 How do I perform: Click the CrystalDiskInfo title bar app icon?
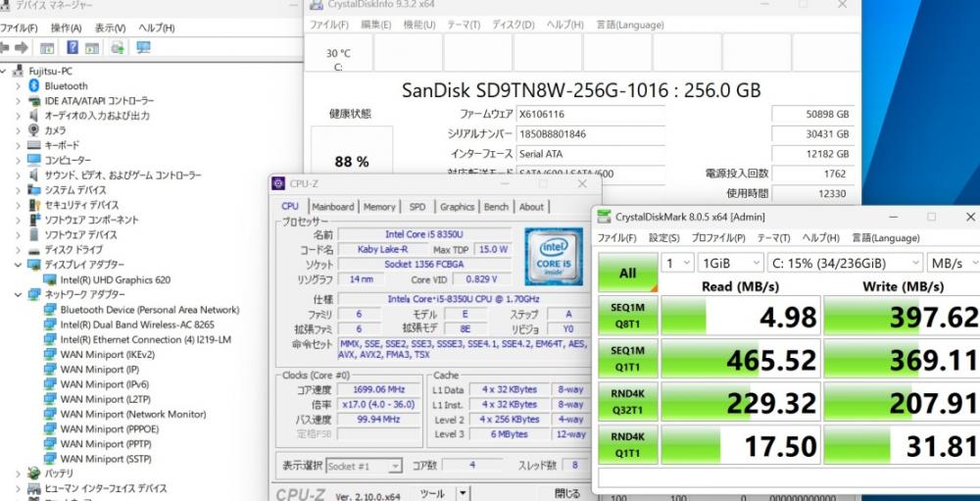pyautogui.click(x=317, y=4)
